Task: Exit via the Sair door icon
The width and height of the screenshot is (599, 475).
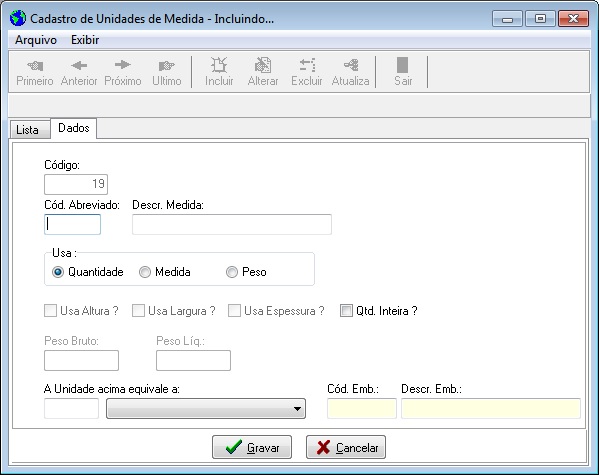Action: tap(403, 65)
